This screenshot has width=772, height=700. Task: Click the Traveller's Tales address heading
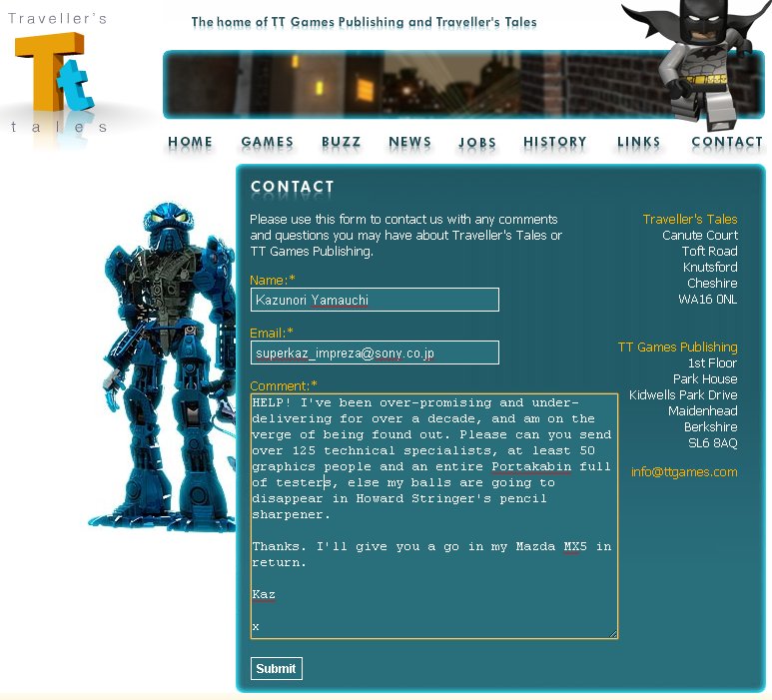[x=690, y=220]
